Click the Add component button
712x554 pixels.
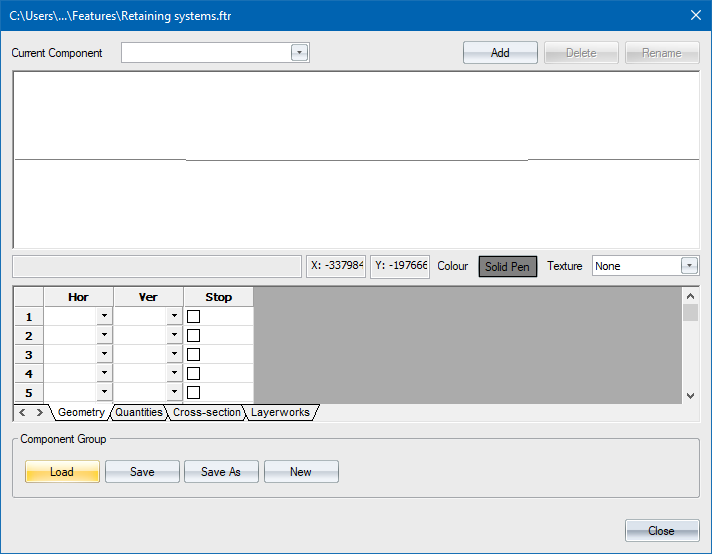[500, 53]
